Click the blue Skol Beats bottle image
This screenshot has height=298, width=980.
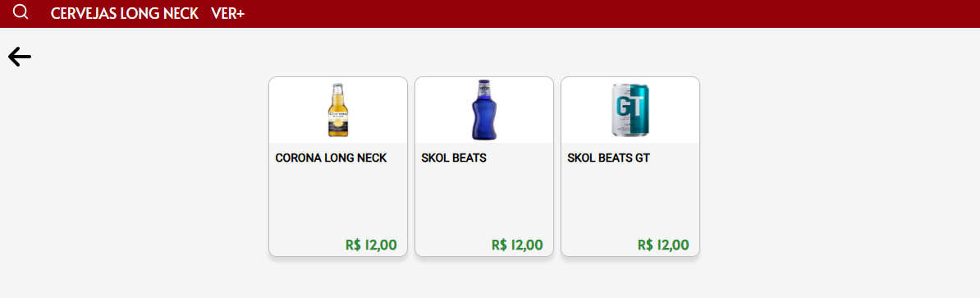(484, 110)
